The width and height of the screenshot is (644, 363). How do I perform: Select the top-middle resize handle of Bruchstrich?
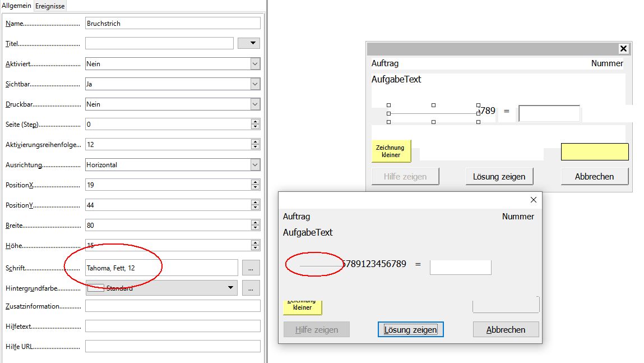pos(433,105)
